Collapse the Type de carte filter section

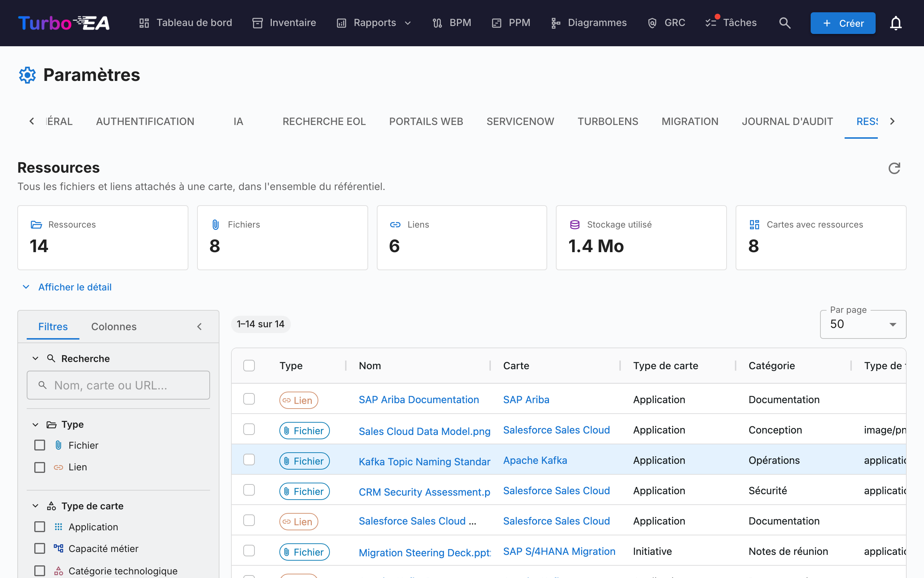(x=35, y=506)
